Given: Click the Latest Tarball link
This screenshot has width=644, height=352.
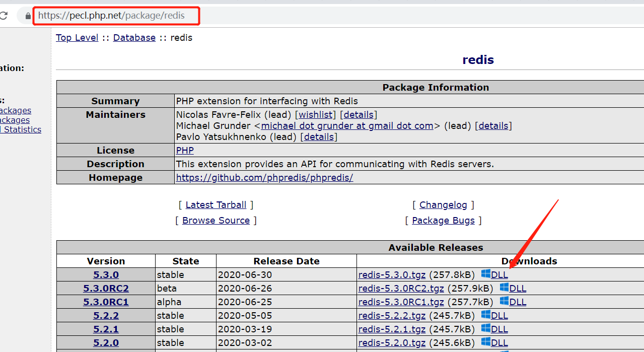Looking at the screenshot, I should point(216,205).
